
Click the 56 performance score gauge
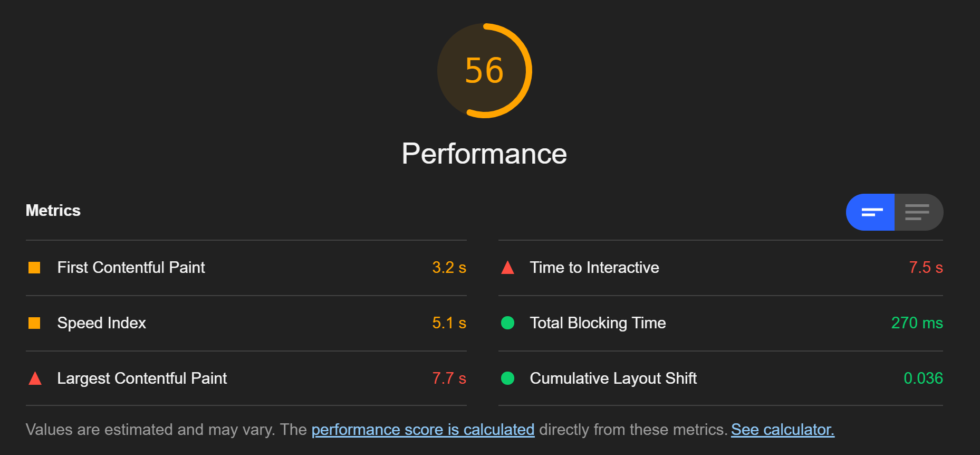pyautogui.click(x=484, y=71)
